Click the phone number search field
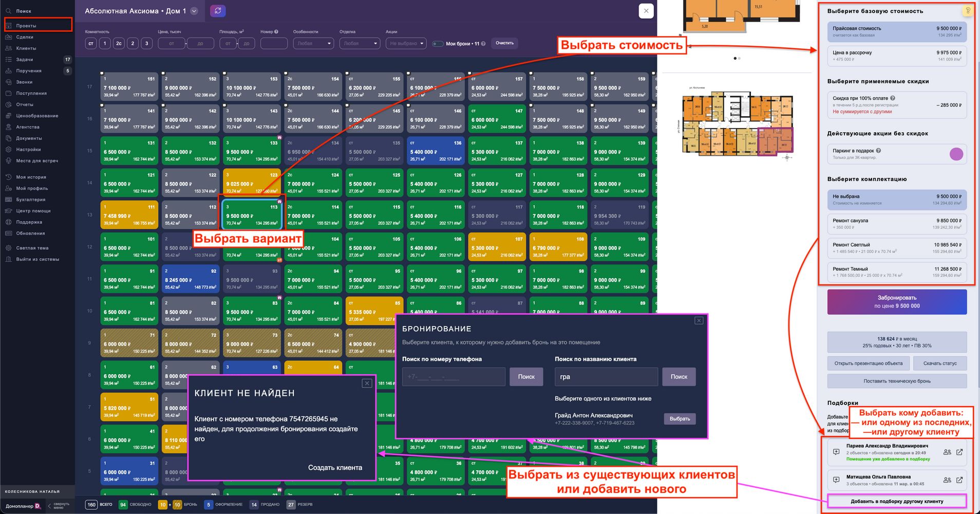Screen dimensions: 980x514 click(x=454, y=377)
